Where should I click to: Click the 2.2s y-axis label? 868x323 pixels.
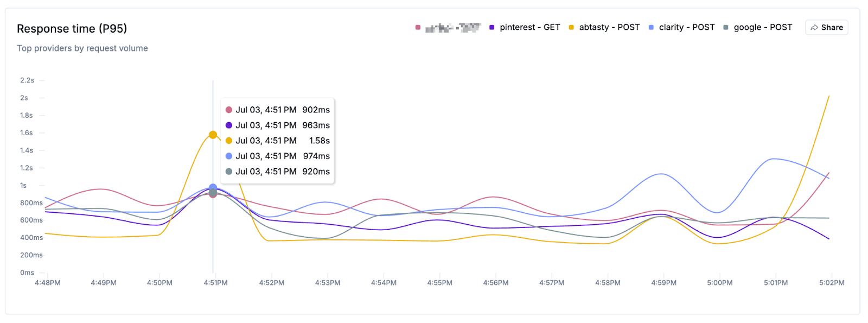point(27,80)
